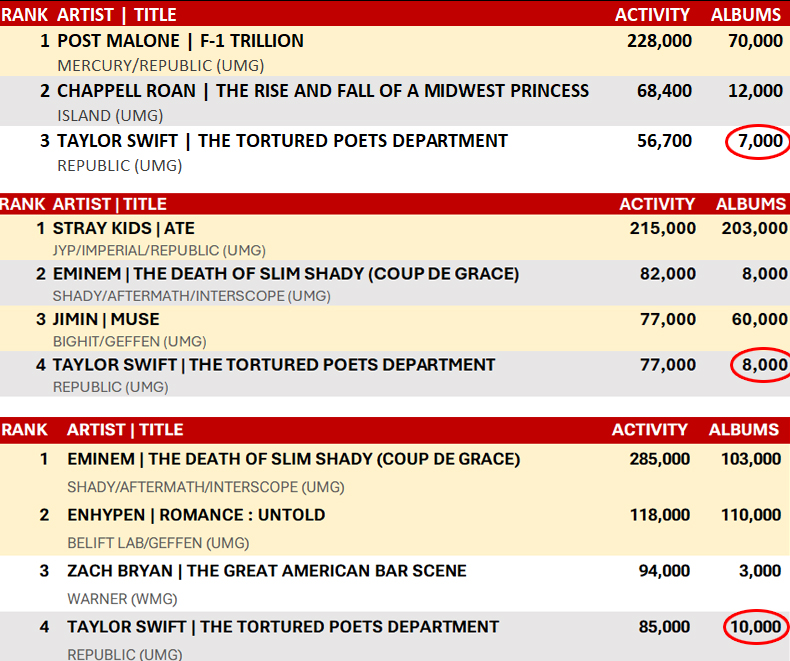Select the BIGHIT/GEFFEN (UMG) label text

pyautogui.click(x=129, y=342)
